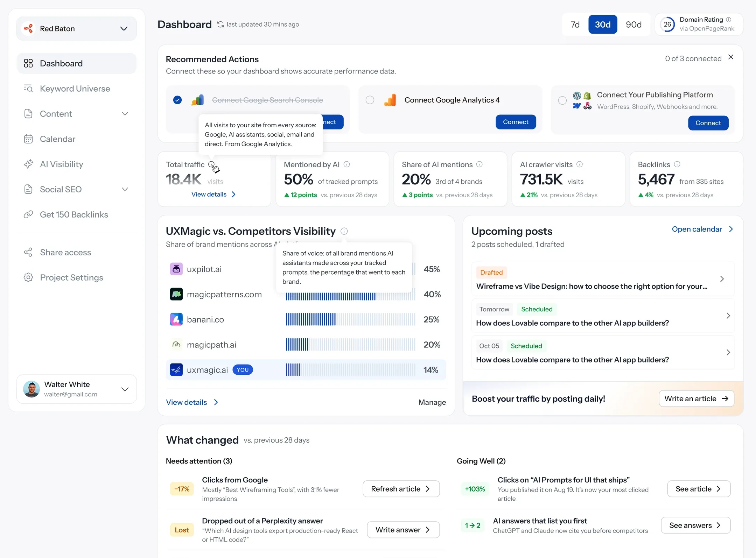Open the Red Baton project dropdown
The height and width of the screenshot is (558, 756).
pyautogui.click(x=76, y=29)
